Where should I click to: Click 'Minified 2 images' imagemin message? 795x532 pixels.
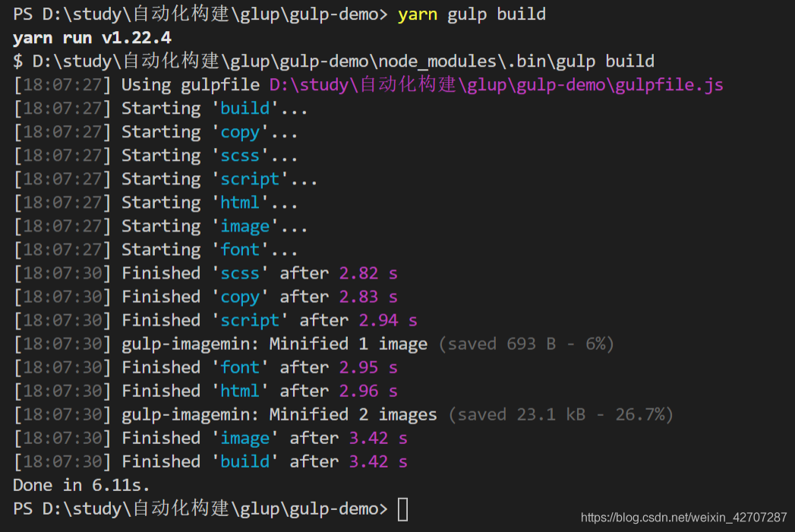[353, 415]
